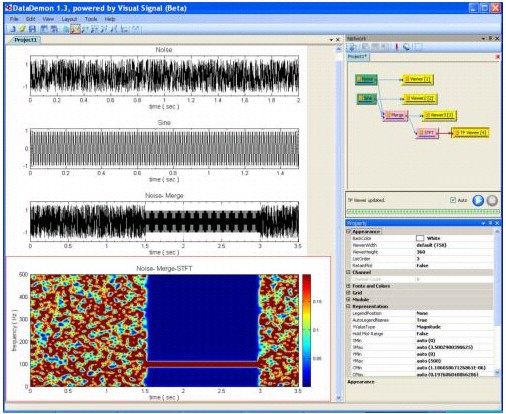The image size is (506, 414).
Task: Collapse the Appearance property group
Action: 349,231
